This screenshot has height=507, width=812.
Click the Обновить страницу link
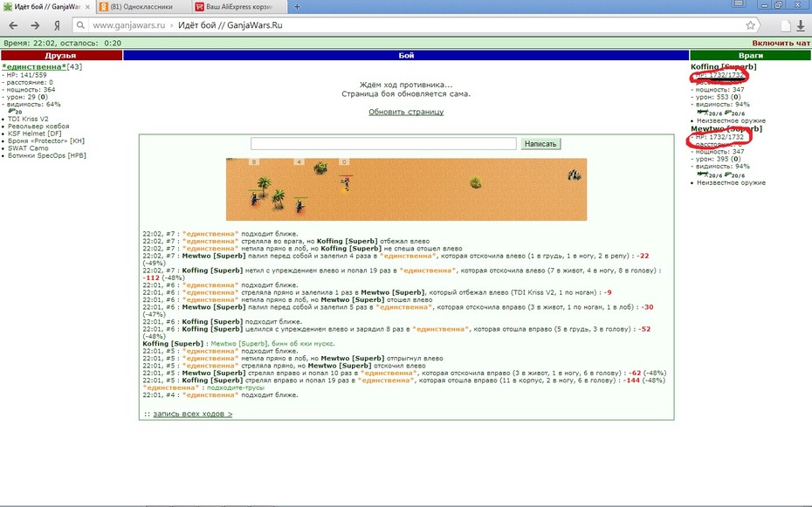406,112
